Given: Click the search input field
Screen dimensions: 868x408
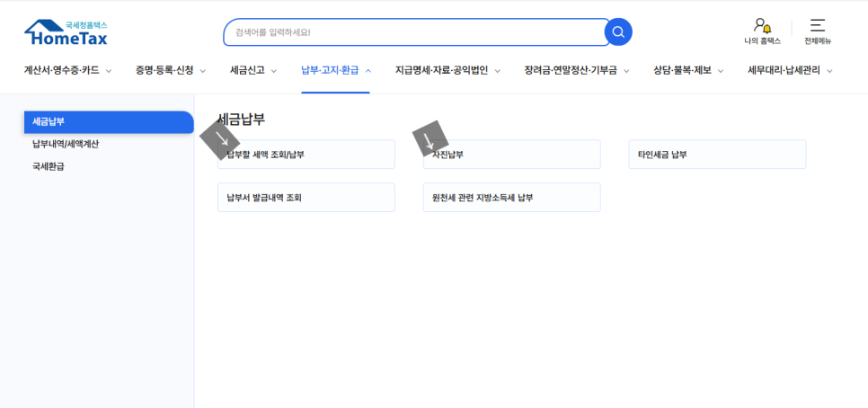Looking at the screenshot, I should coord(413,32).
